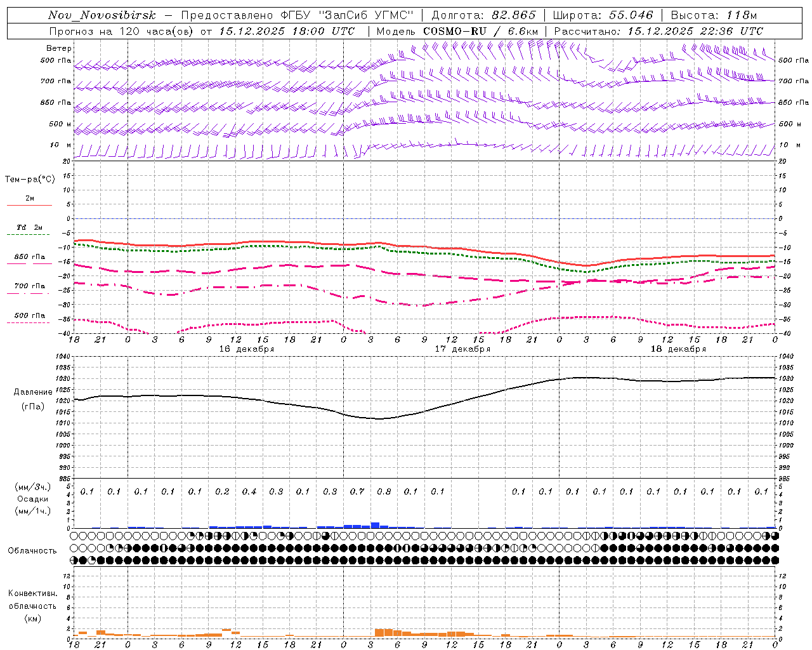Click the 'Td 2м' dew point legend entry
This screenshot has height=650, width=812.
(x=30, y=227)
